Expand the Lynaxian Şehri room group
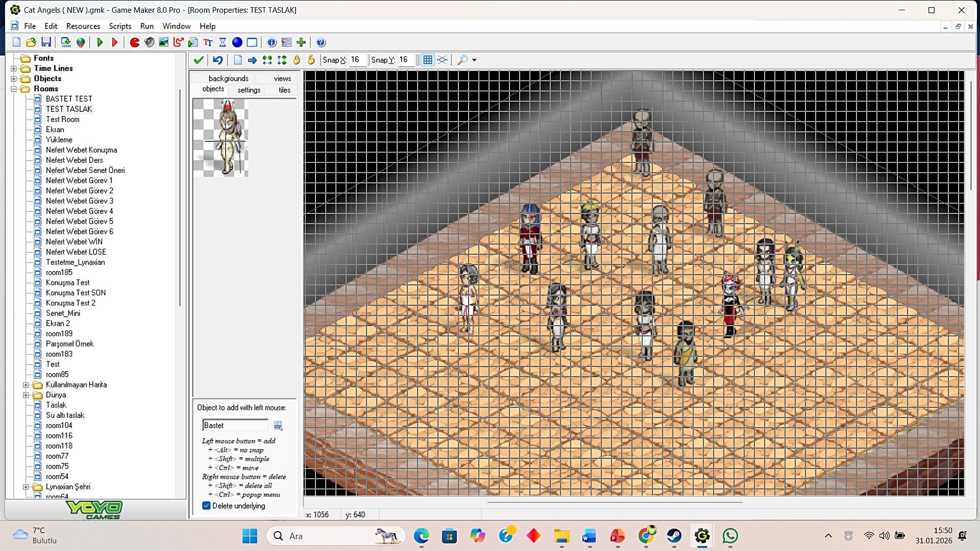980x551 pixels. 26,487
